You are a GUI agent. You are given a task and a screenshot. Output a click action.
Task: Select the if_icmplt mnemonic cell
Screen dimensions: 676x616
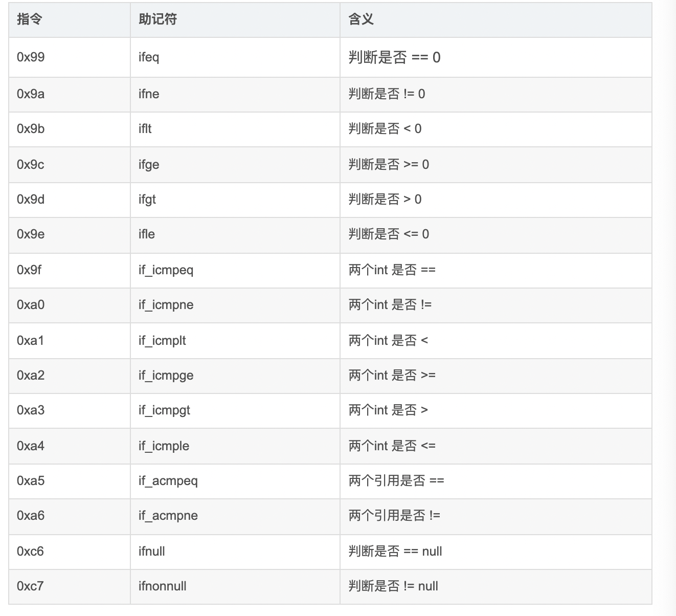pyautogui.click(x=235, y=341)
